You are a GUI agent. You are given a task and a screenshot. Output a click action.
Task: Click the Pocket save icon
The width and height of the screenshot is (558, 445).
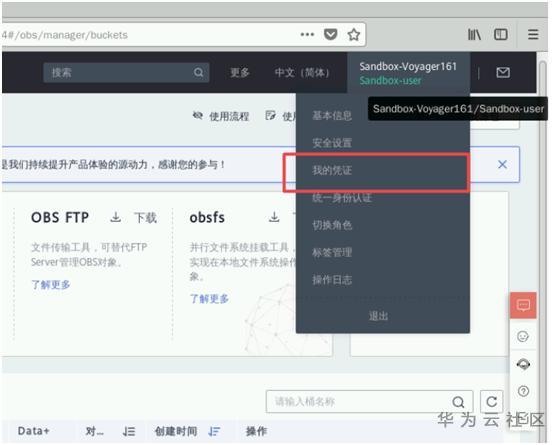[330, 35]
